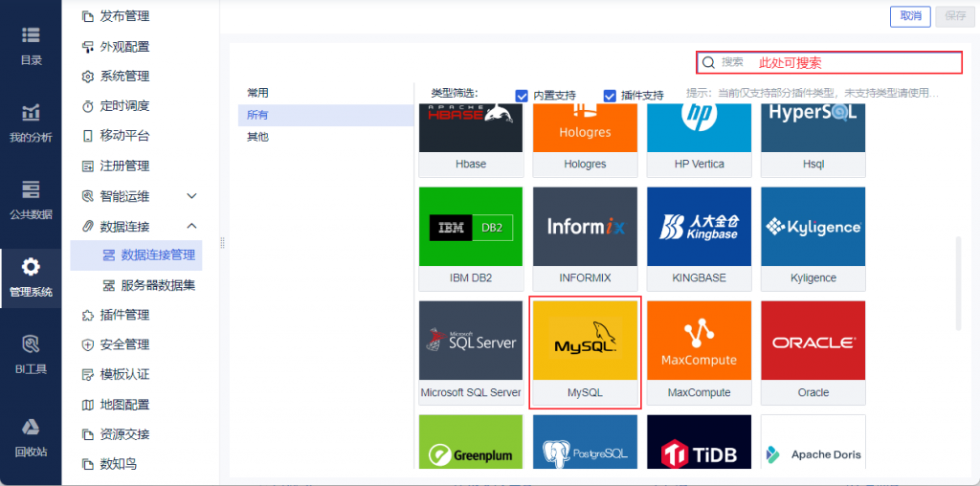
Task: Choose the Kyligence database tile
Action: pyautogui.click(x=813, y=238)
